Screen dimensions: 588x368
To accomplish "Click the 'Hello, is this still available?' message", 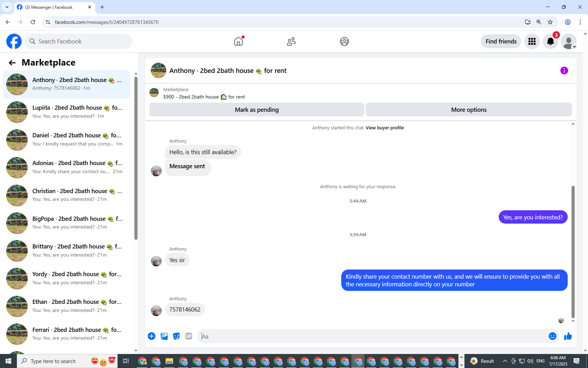I will 203,152.
